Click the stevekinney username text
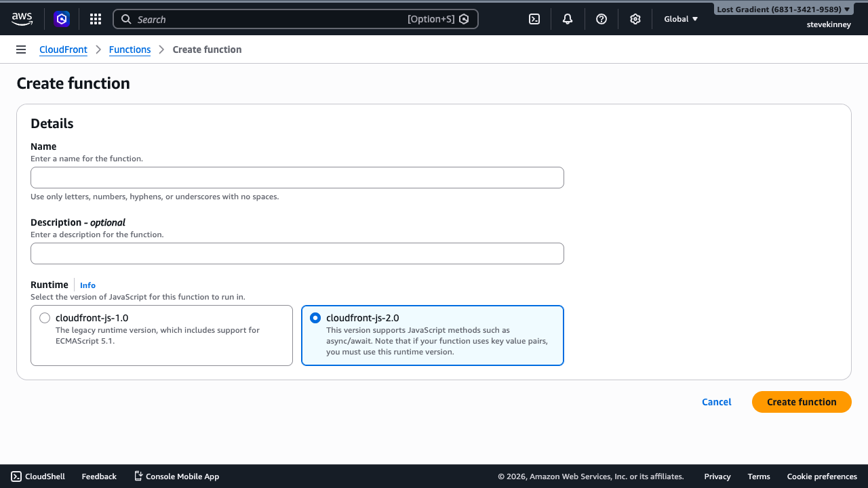The height and width of the screenshot is (488, 868). (829, 24)
